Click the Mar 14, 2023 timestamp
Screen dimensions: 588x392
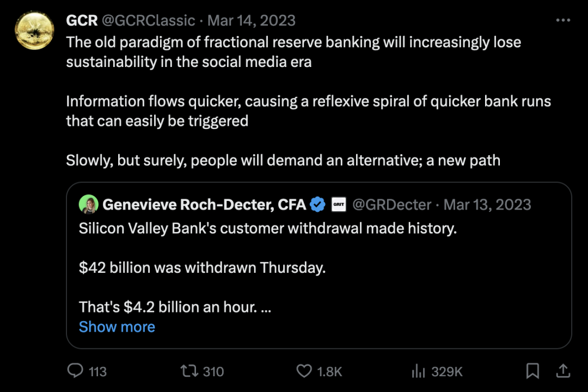[x=252, y=21]
